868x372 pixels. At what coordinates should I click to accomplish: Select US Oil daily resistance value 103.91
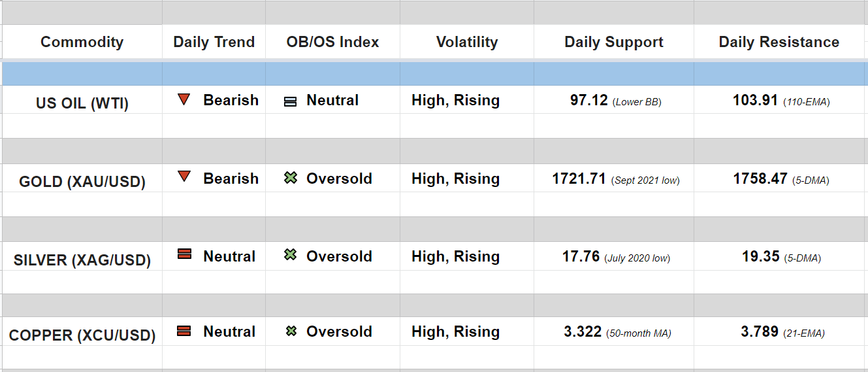click(756, 101)
